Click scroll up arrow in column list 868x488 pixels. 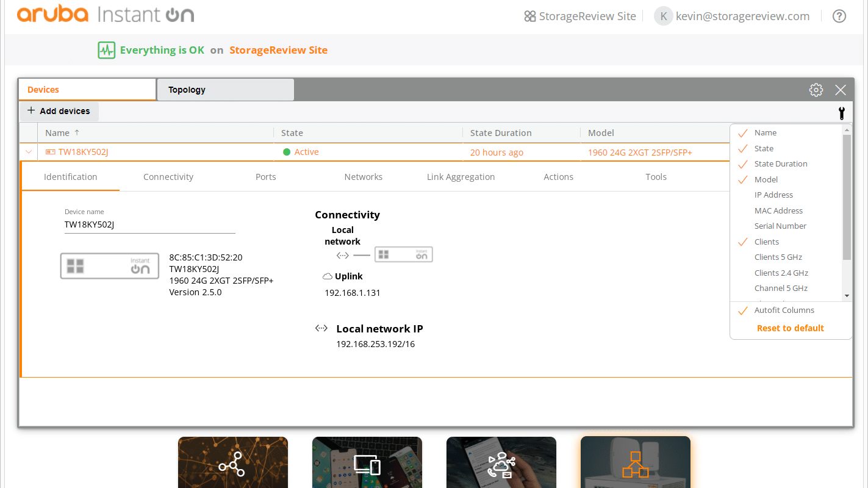coord(847,129)
